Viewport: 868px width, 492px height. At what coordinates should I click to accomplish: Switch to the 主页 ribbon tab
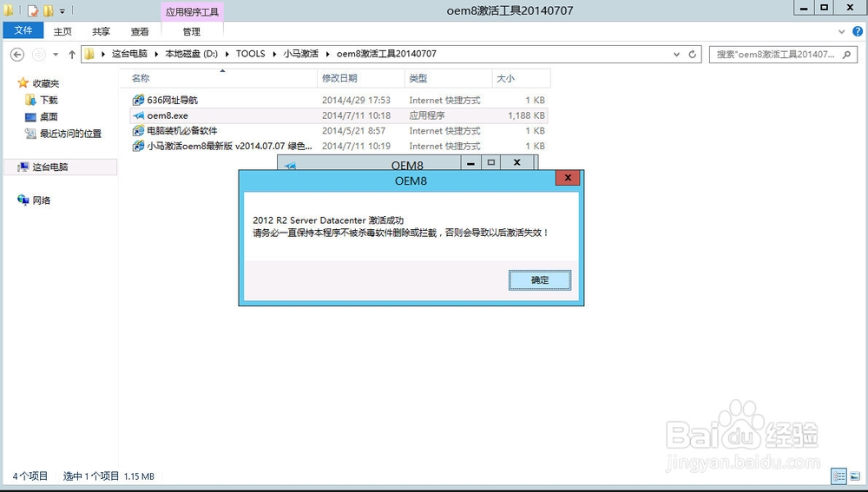point(62,31)
